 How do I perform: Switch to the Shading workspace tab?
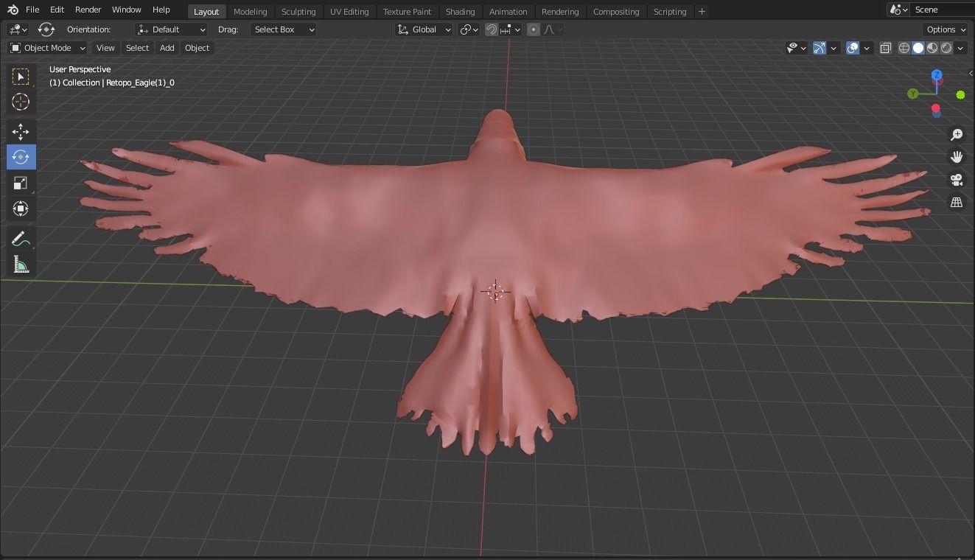tap(460, 12)
